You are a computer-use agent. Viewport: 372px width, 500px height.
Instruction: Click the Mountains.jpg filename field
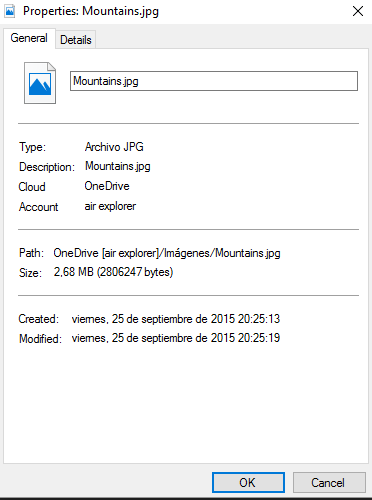point(214,81)
